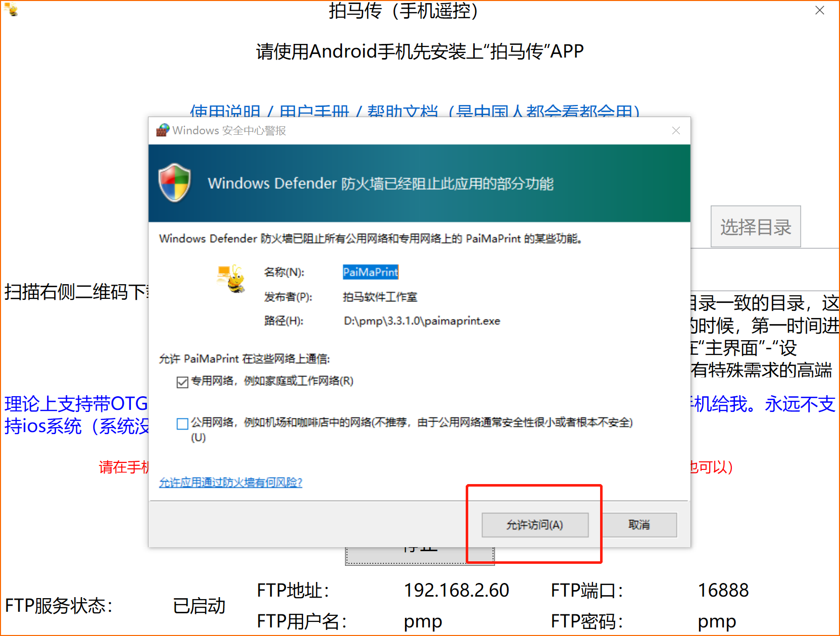This screenshot has height=636, width=840.
Task: Click the highlighted PaiMaPrint name field
Action: click(x=370, y=272)
